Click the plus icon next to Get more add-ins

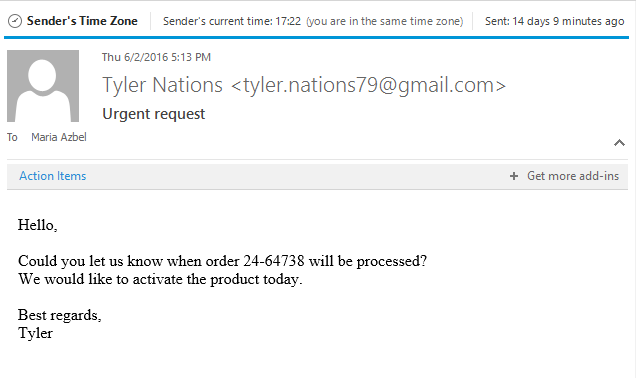pos(514,176)
